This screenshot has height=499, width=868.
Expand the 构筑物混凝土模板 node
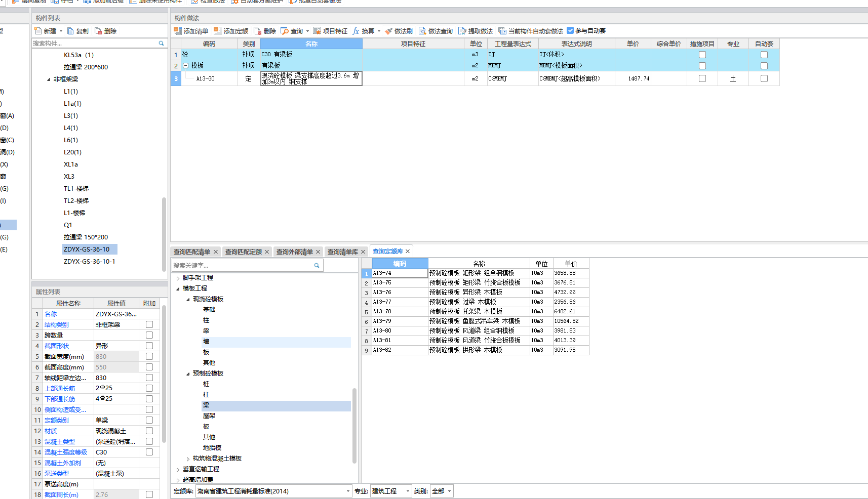click(x=188, y=459)
